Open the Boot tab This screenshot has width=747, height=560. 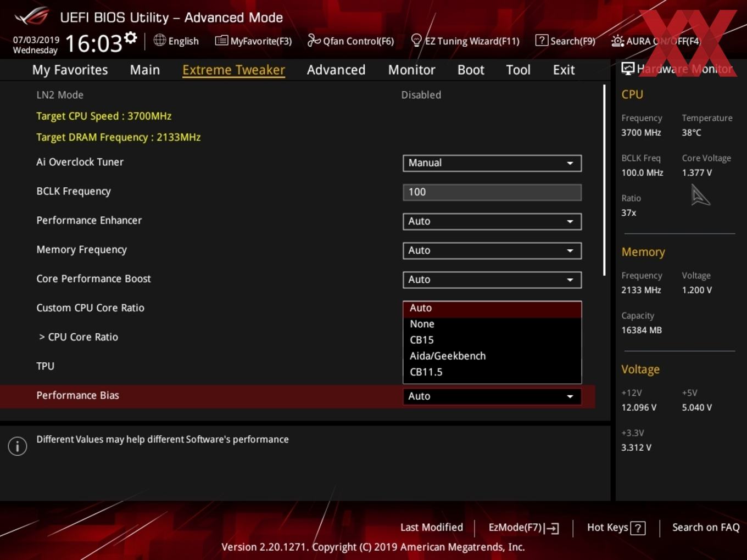[x=471, y=70]
